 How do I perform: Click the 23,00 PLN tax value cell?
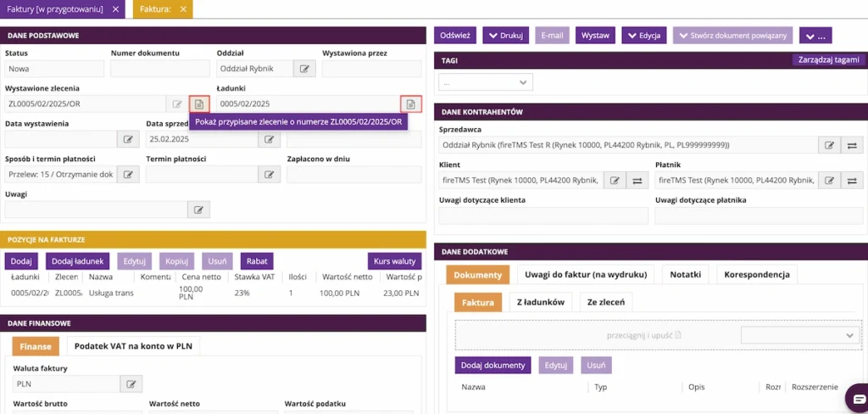point(402,293)
